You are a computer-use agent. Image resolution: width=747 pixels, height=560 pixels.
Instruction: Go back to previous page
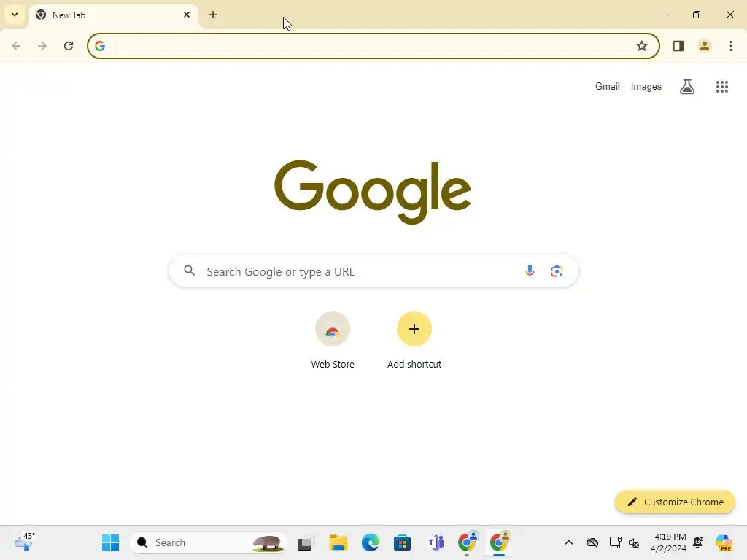(16, 46)
